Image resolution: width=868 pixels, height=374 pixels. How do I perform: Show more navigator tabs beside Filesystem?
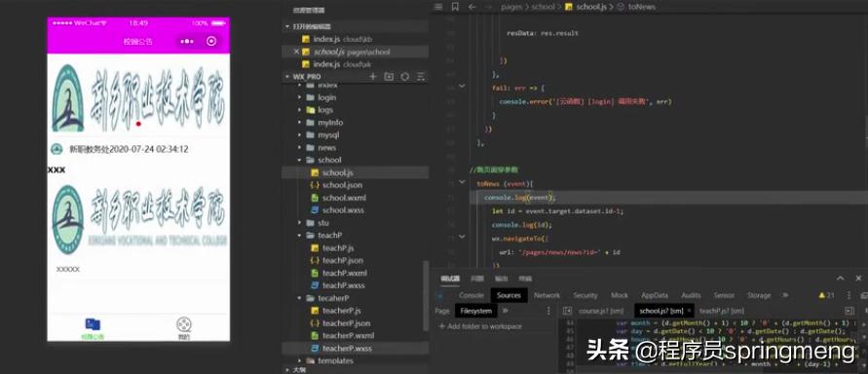click(x=505, y=311)
